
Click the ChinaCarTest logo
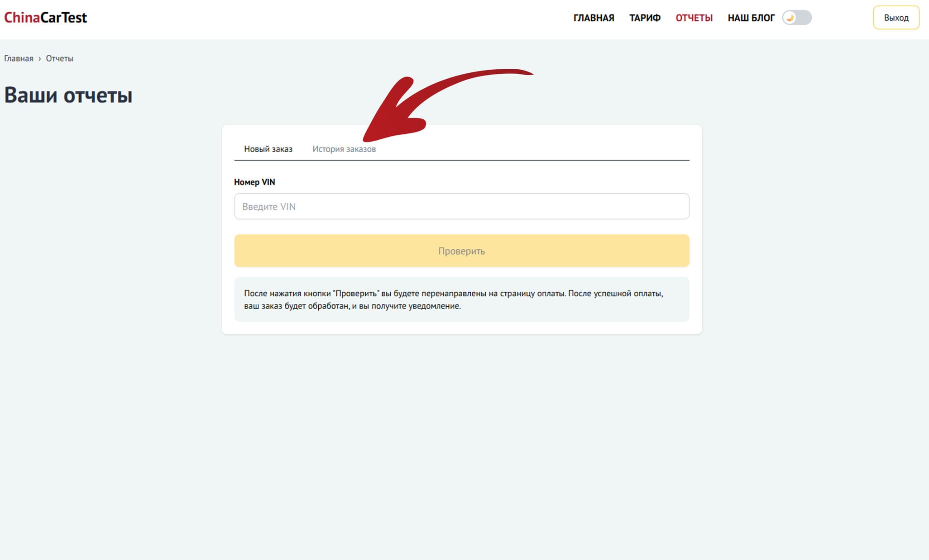coord(45,18)
